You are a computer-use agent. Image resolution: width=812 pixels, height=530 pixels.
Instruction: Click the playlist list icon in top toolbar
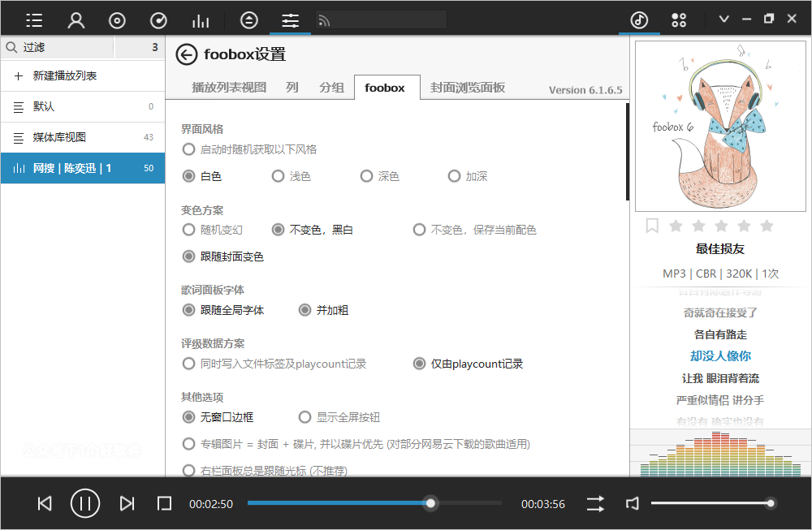tap(34, 20)
